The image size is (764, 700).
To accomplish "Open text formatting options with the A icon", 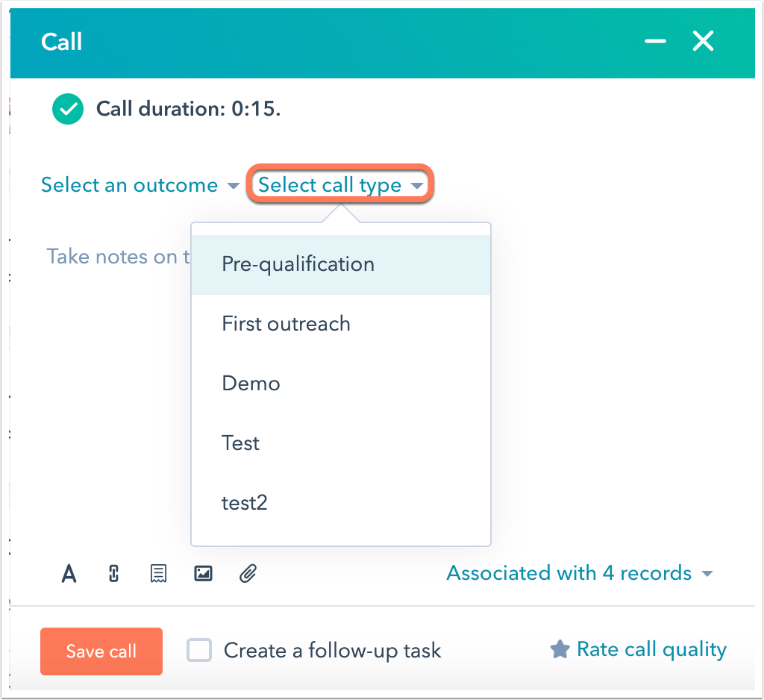I will click(x=69, y=573).
